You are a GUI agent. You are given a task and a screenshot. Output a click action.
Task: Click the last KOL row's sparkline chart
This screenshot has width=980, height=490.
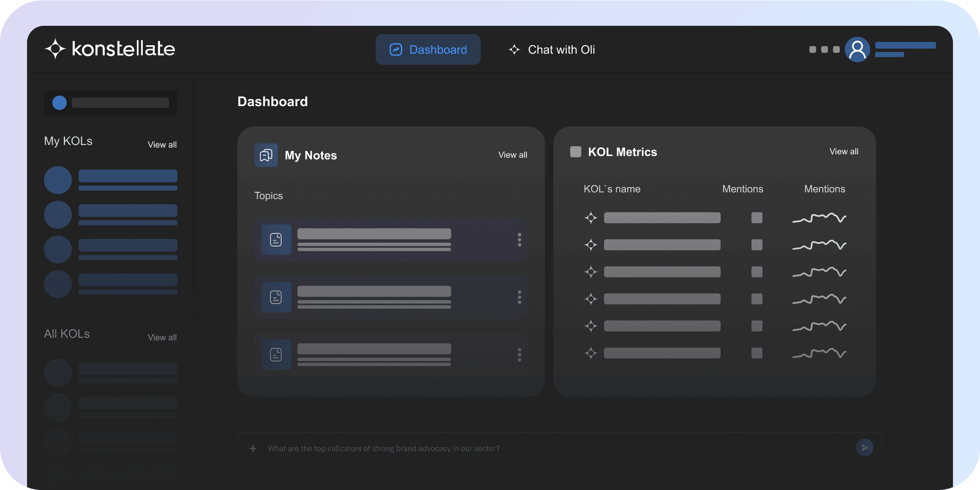(819, 353)
